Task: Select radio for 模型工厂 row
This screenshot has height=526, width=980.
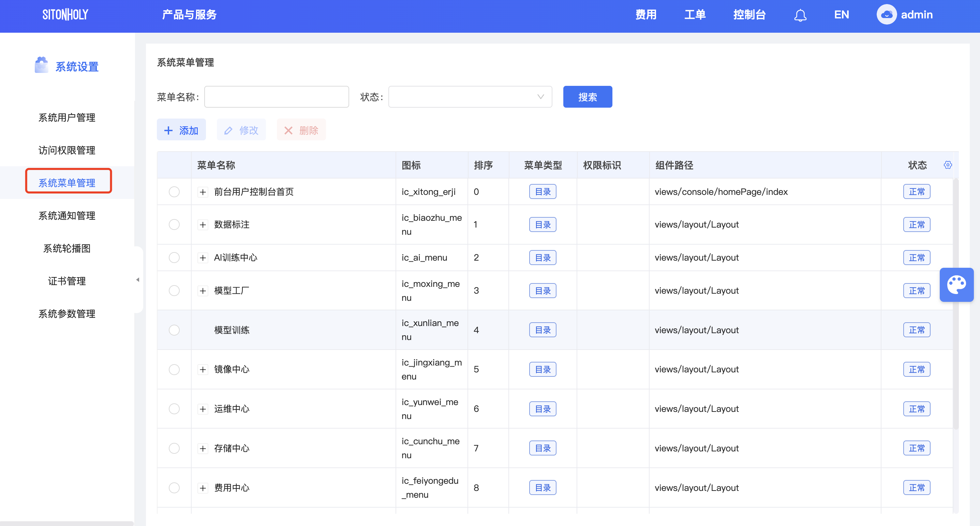Action: tap(174, 291)
